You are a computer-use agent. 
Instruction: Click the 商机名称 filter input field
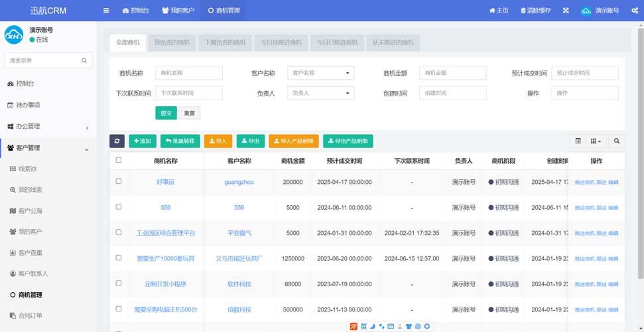click(189, 73)
